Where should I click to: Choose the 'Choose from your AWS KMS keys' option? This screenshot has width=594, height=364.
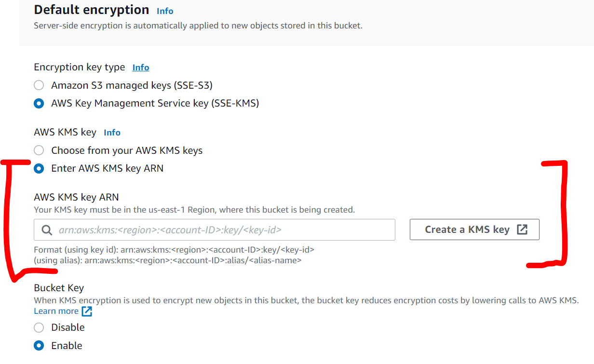(x=39, y=150)
